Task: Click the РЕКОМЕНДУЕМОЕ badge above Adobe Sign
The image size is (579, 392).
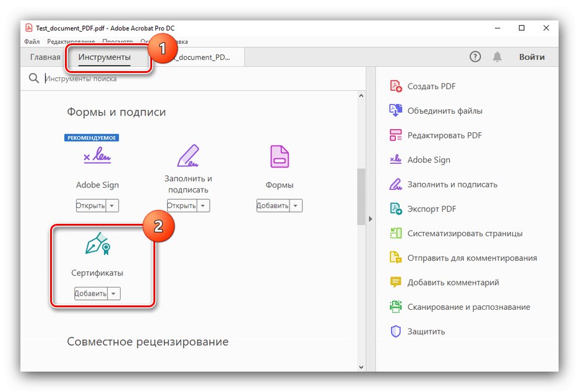Action: pyautogui.click(x=92, y=138)
